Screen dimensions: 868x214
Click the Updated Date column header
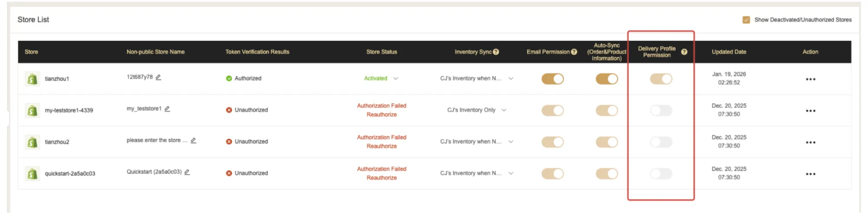tap(729, 52)
